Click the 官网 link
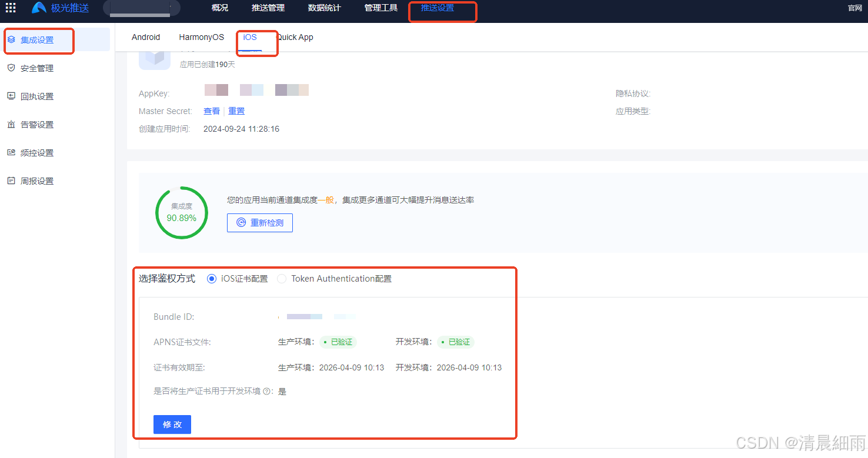This screenshot has height=458, width=868. pyautogui.click(x=855, y=8)
